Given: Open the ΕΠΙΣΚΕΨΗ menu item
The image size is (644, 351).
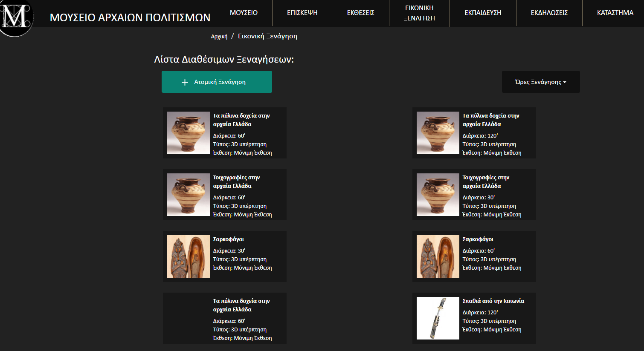Looking at the screenshot, I should click(x=302, y=13).
